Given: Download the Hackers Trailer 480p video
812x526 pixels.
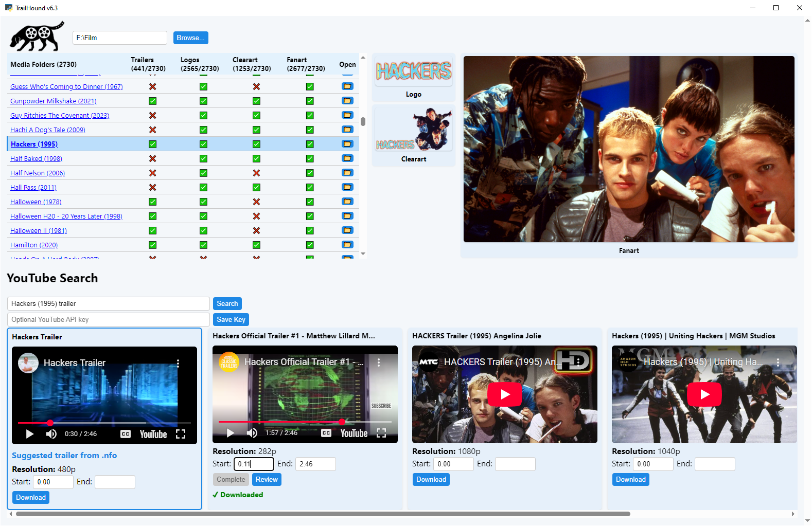Looking at the screenshot, I should (x=31, y=497).
